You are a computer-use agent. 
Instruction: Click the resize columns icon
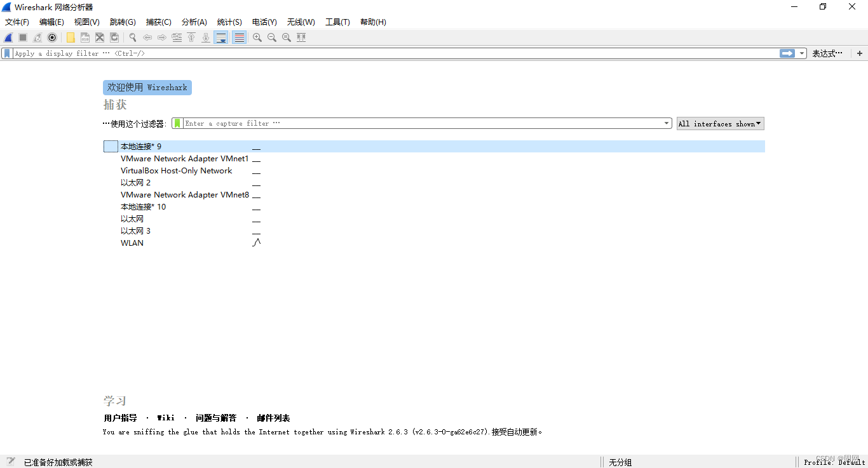pos(301,37)
